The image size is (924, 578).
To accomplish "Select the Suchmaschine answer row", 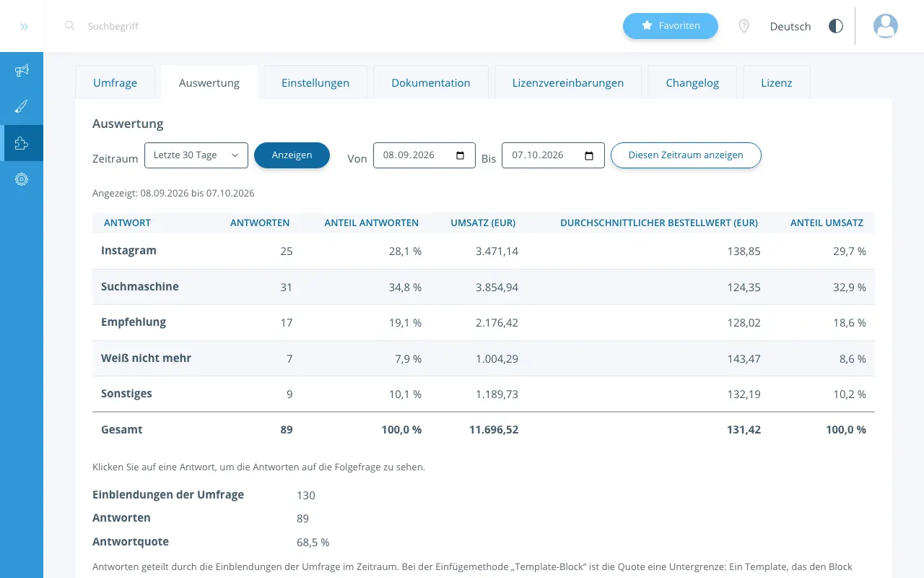I will pos(484,287).
